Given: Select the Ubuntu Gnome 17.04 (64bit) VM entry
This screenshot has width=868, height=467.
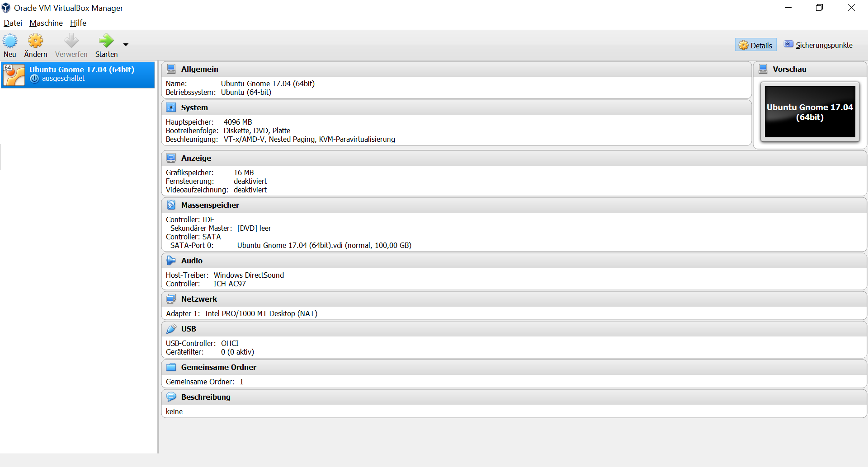Looking at the screenshot, I should click(78, 74).
